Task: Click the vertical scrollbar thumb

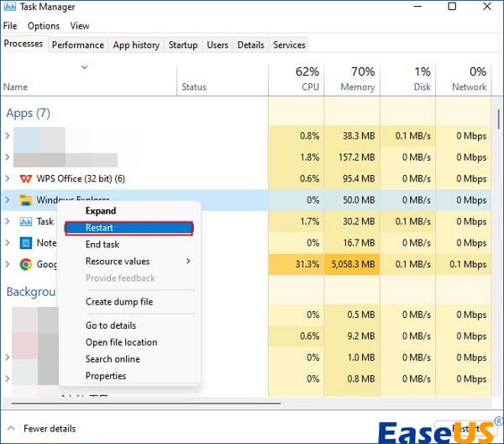Action: [498, 119]
